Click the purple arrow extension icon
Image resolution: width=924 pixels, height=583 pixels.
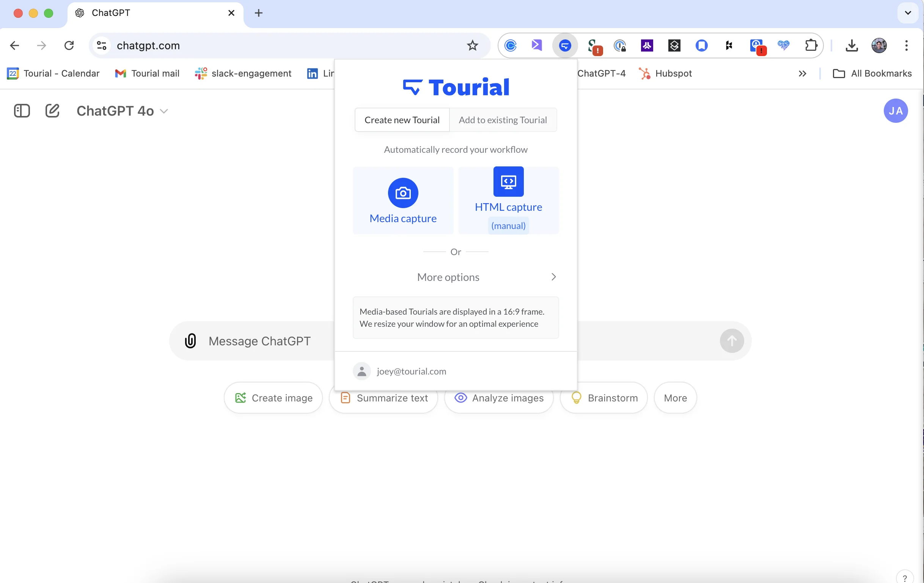click(x=537, y=45)
